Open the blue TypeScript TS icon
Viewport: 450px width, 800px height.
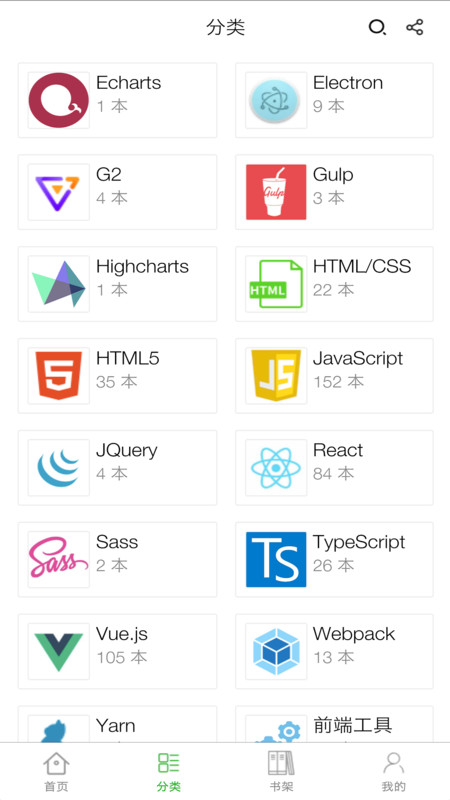click(276, 559)
